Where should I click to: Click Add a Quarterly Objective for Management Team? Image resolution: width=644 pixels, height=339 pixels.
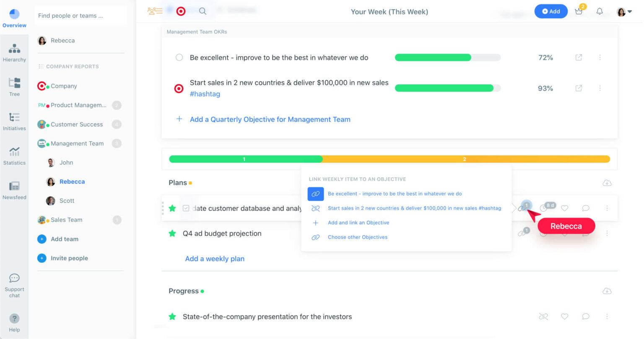coord(270,119)
